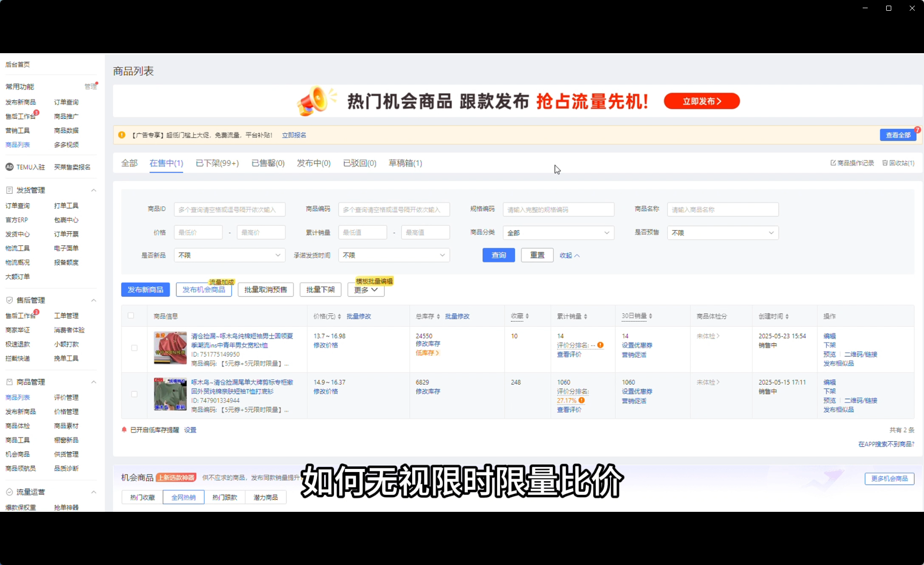Click the TEMU入驻 AD badge icon
The height and width of the screenshot is (565, 924).
[x=9, y=167]
